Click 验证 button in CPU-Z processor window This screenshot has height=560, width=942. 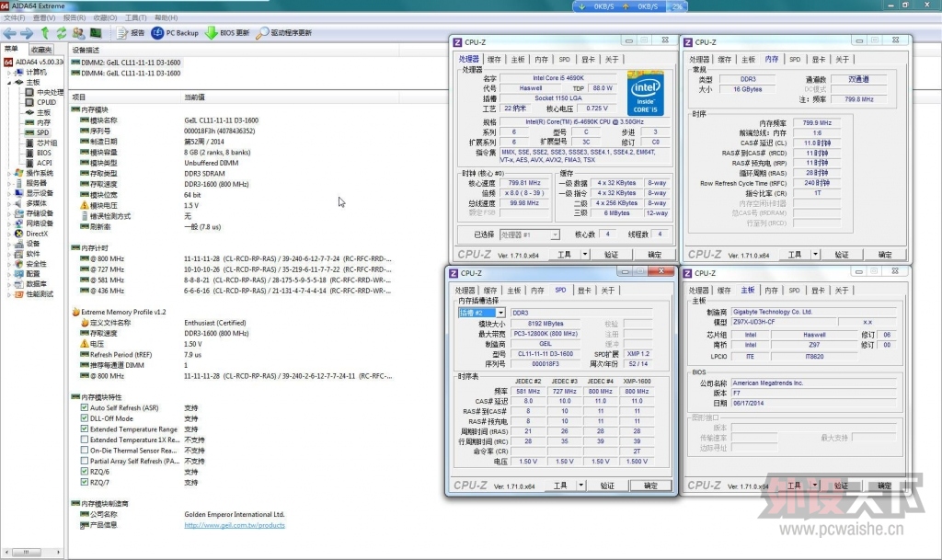611,255
